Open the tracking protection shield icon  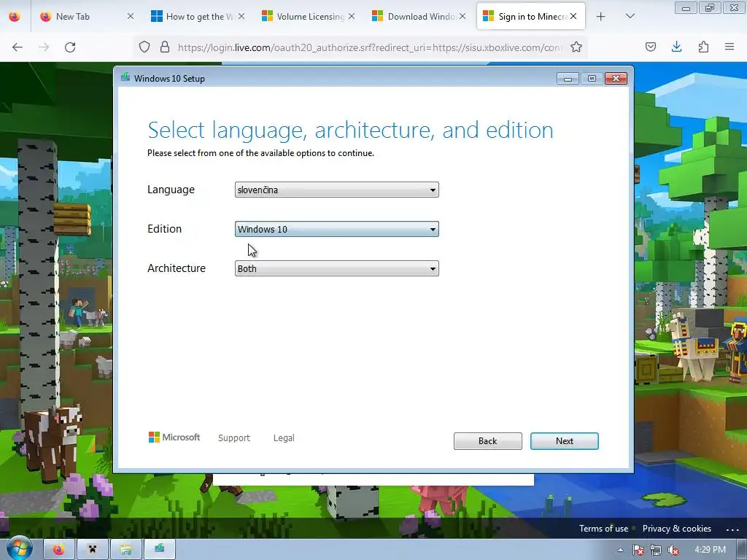point(144,47)
